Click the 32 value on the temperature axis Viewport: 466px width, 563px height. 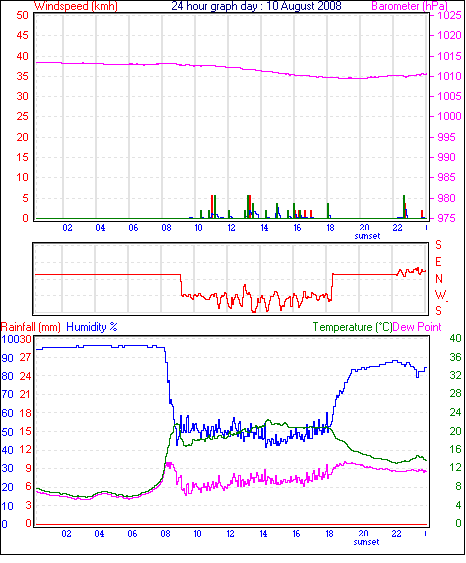[455, 376]
